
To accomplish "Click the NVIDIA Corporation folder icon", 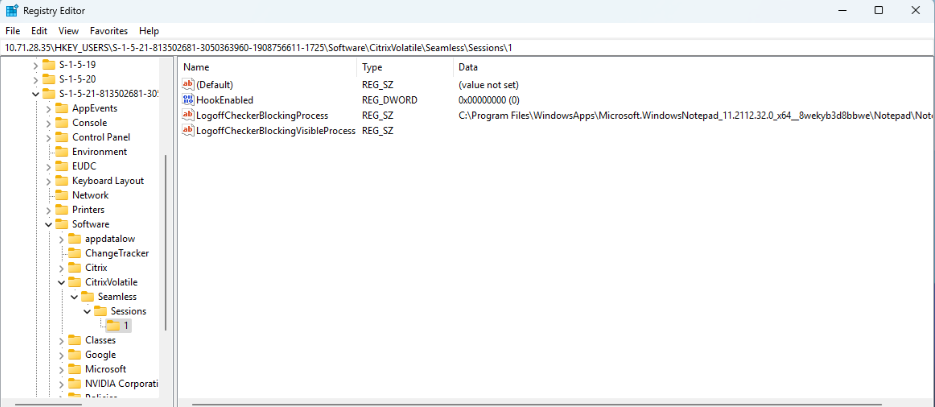I will 75,384.
